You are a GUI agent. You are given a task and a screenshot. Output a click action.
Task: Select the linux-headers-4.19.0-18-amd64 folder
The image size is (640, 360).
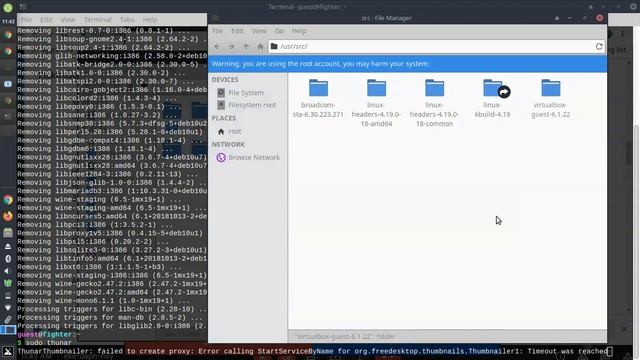(x=376, y=103)
